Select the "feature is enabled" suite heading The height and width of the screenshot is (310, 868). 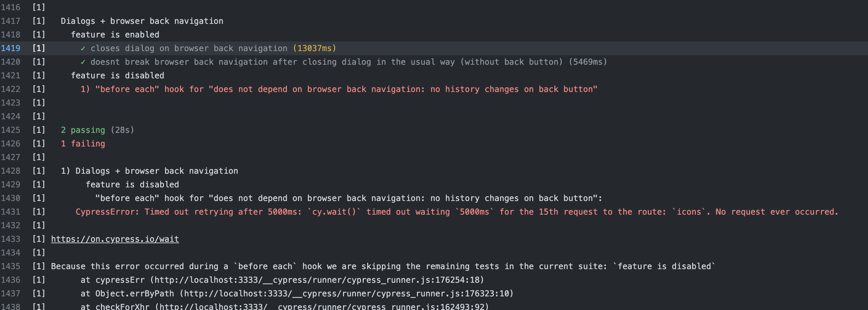[x=115, y=34]
